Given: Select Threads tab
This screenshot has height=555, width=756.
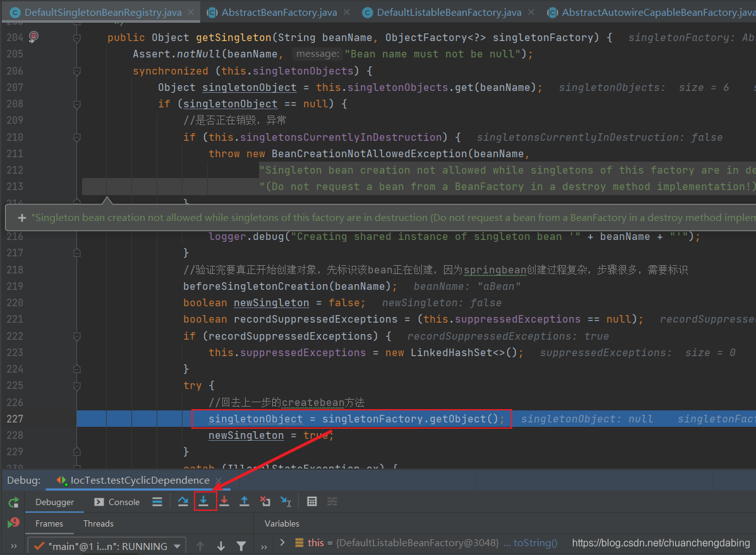Looking at the screenshot, I should (x=99, y=523).
